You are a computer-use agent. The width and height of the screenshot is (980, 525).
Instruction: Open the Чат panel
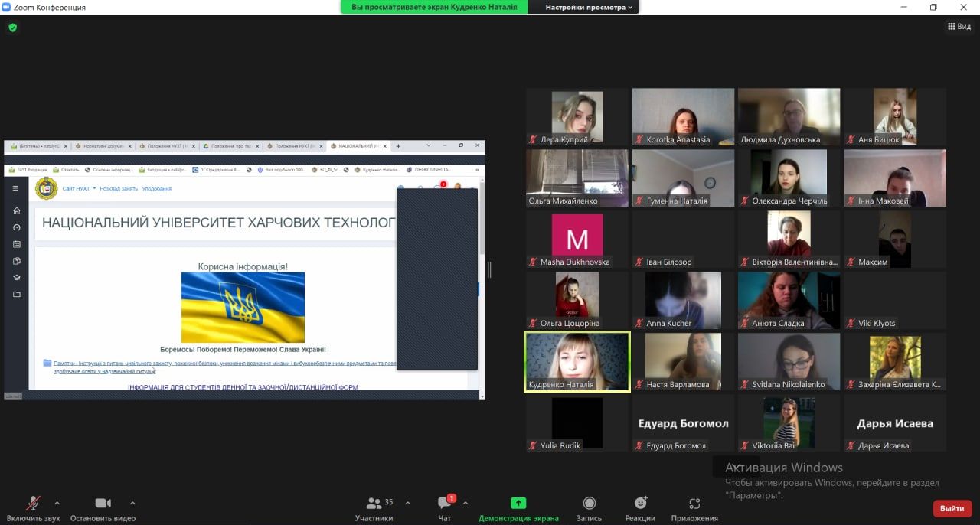tap(444, 509)
